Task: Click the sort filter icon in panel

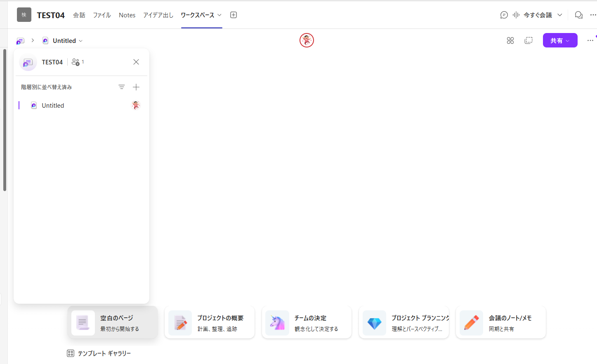Action: pos(122,87)
